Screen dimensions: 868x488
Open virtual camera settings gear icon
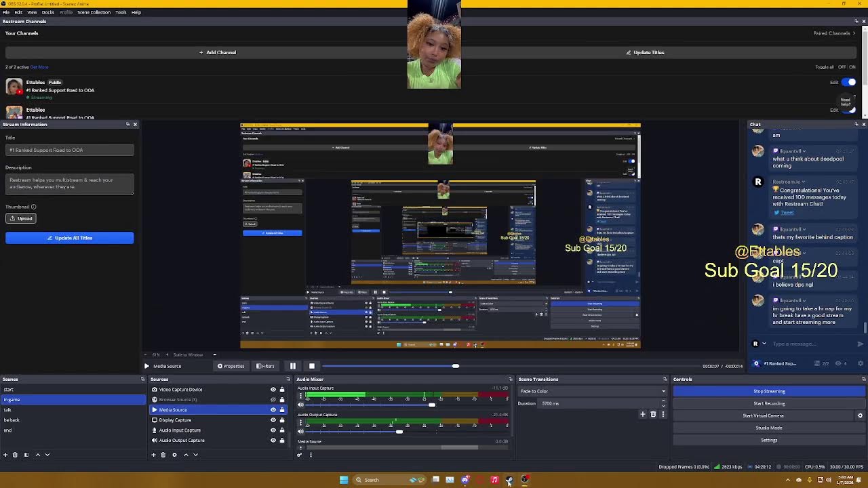(x=860, y=415)
